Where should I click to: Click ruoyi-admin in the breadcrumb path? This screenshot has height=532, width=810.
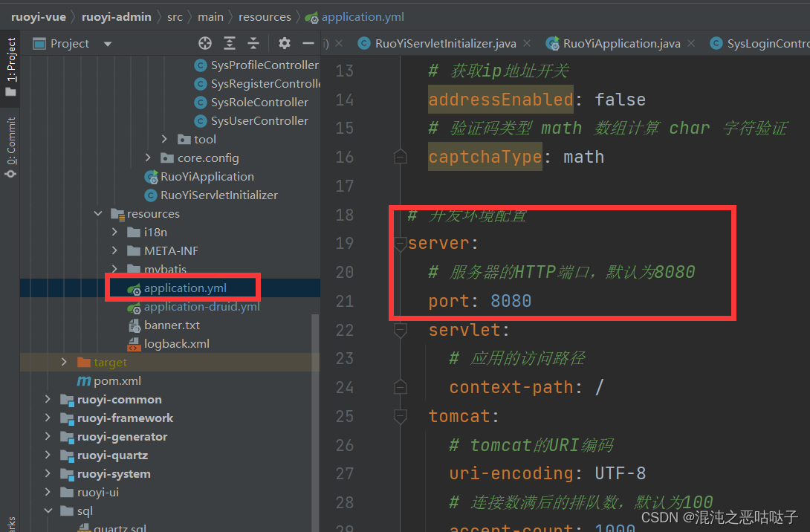(x=116, y=17)
